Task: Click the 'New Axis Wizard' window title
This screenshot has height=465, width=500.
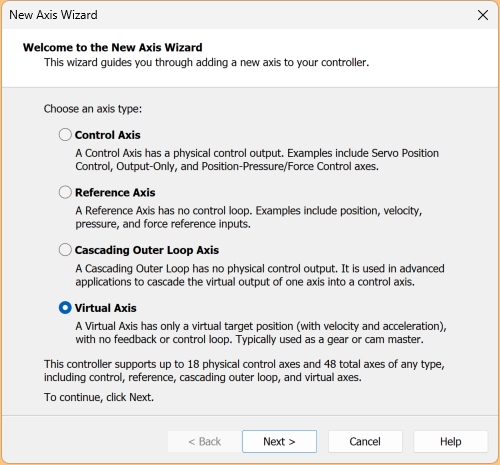Action: coord(53,15)
